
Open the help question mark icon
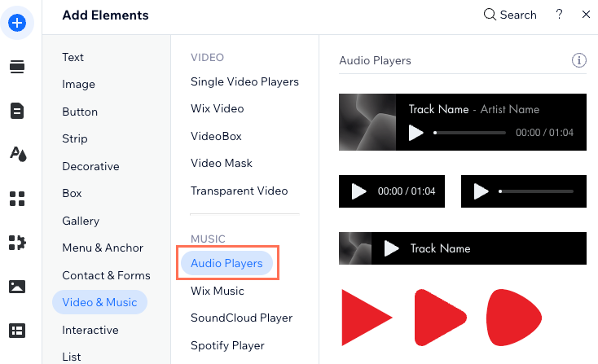pyautogui.click(x=559, y=15)
